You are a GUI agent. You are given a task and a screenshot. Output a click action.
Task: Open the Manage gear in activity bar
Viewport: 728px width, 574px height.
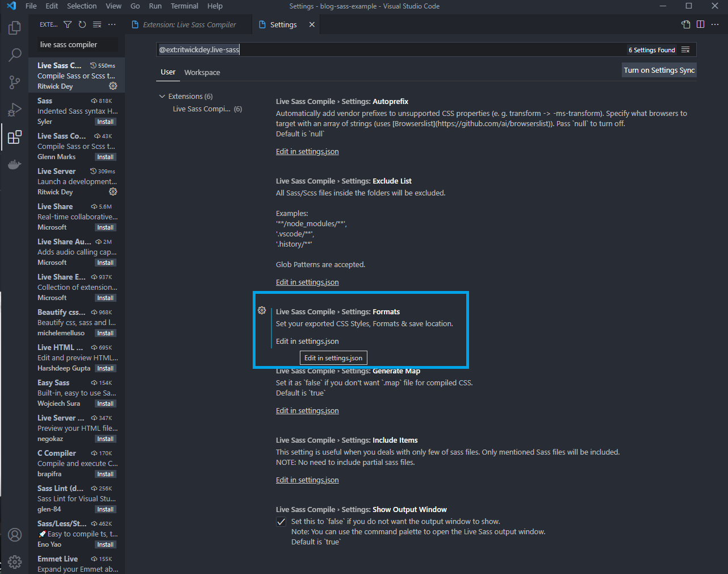click(x=15, y=562)
